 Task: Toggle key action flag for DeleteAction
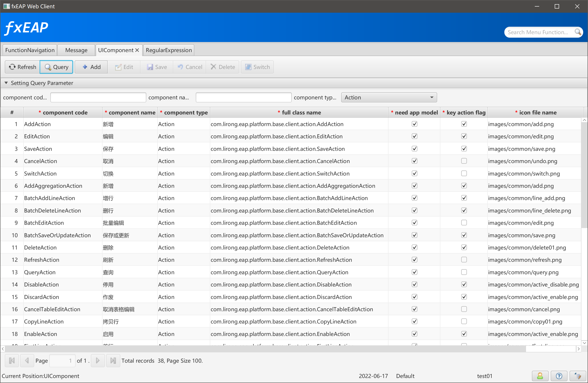464,248
